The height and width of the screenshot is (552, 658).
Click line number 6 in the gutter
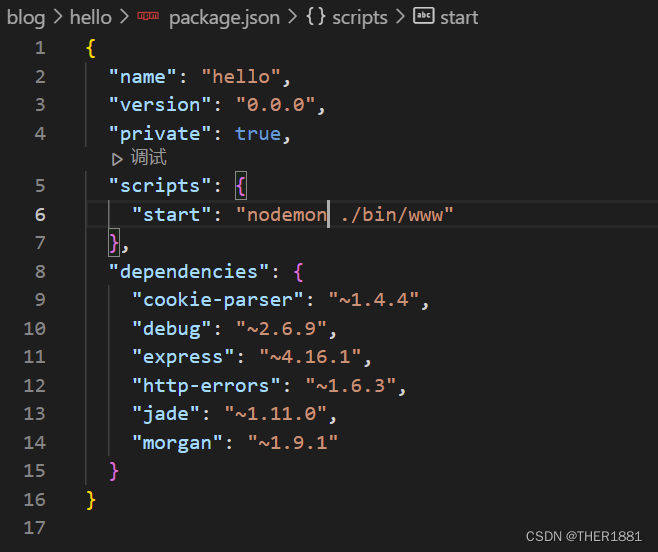point(40,214)
